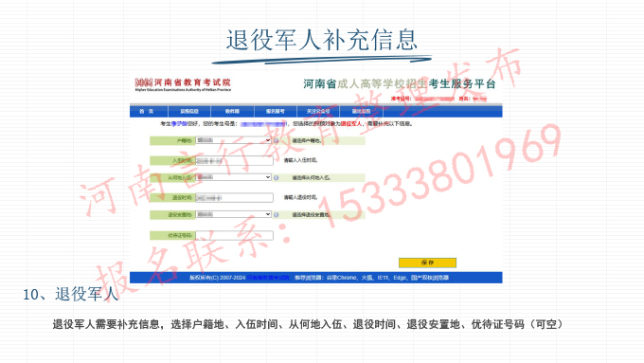Viewport: 644px width, 363px height.
Task: Click the info icon next to 户籍地
Action: (277, 140)
